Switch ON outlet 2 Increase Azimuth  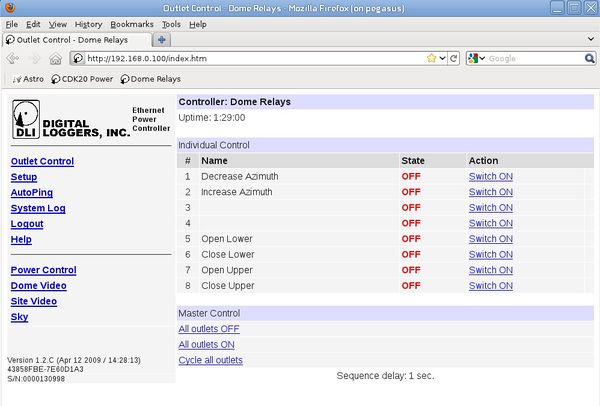point(491,192)
